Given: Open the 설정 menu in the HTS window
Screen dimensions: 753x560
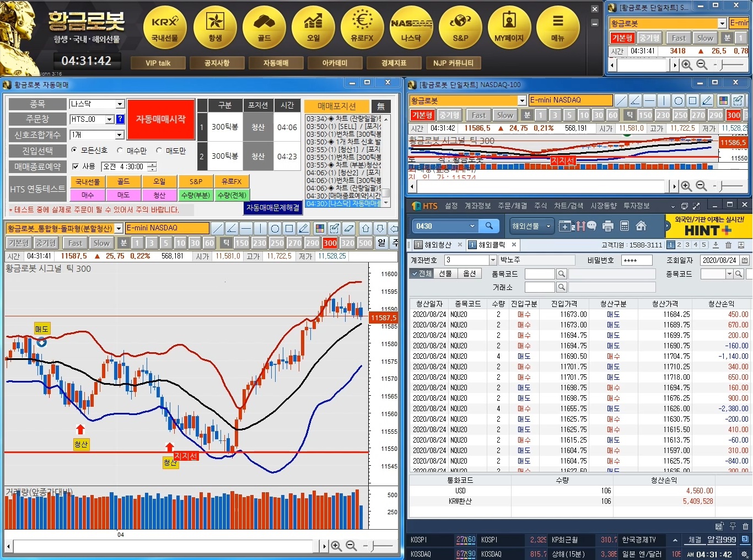Looking at the screenshot, I should coord(451,206).
